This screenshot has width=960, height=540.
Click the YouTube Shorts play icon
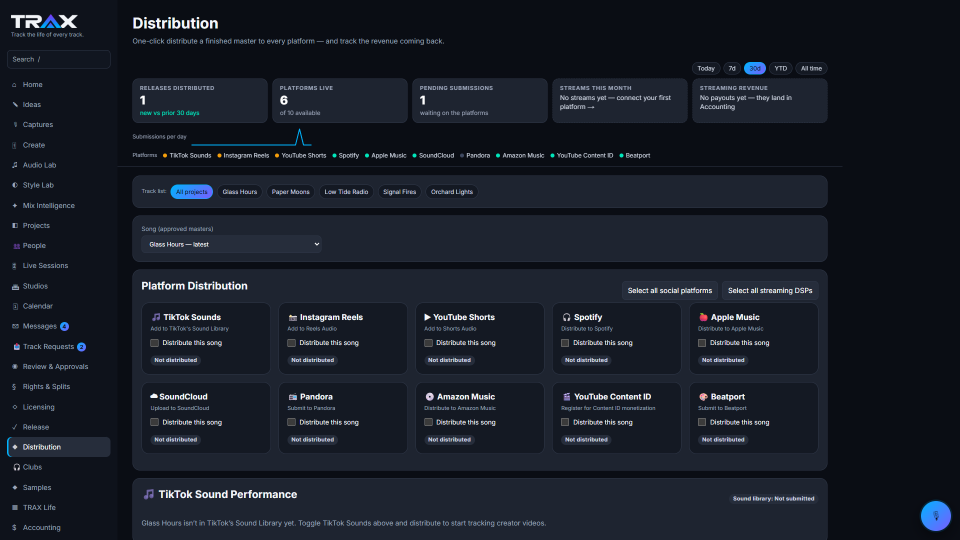(x=427, y=317)
